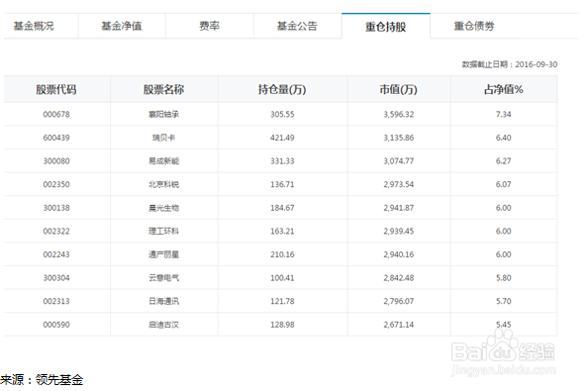The image size is (588, 391).
Task: Click market value 2,973.54
Action: pos(399,184)
